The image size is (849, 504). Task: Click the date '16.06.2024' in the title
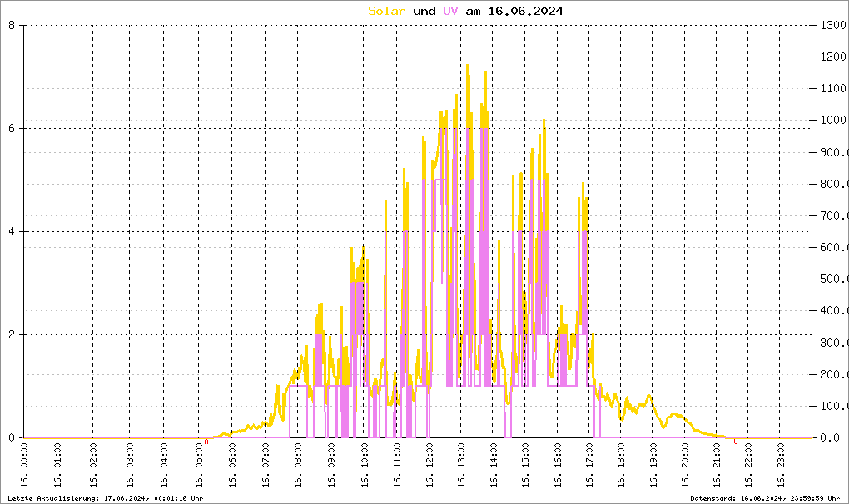pos(525,12)
